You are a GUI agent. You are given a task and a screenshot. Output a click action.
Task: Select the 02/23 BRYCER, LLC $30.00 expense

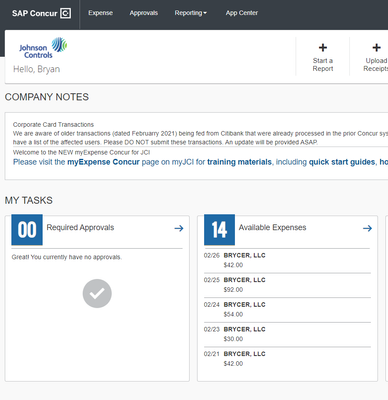(287, 334)
